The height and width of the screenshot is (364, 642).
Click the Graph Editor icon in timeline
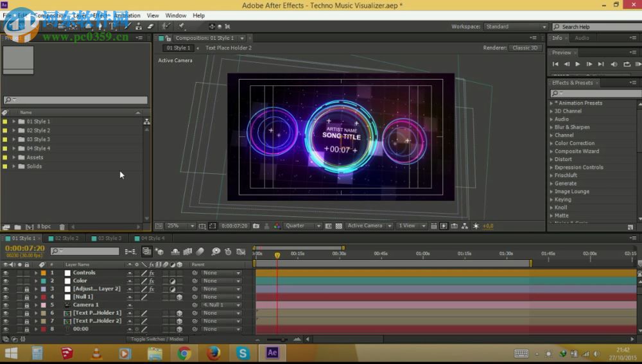click(241, 252)
